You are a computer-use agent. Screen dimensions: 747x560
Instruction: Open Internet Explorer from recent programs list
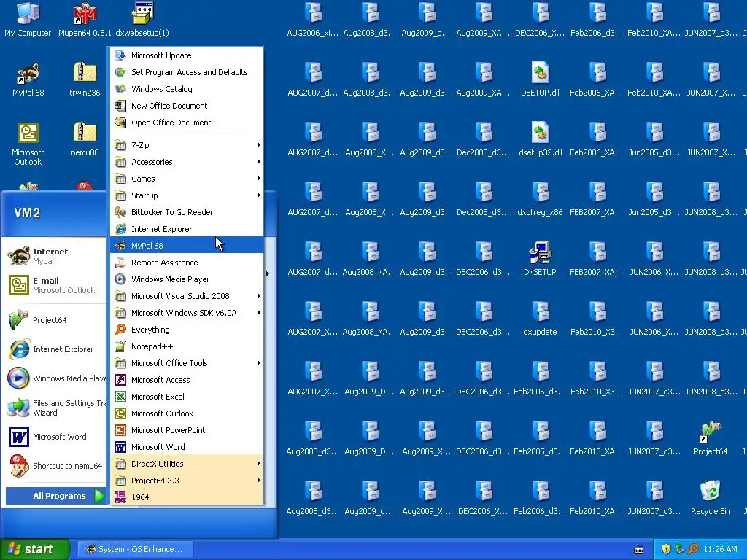(x=54, y=349)
